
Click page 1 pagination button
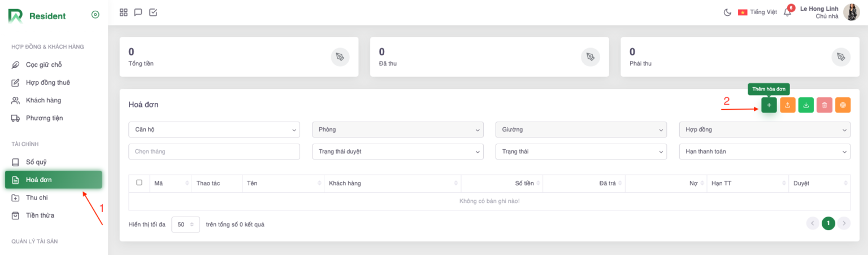(828, 223)
